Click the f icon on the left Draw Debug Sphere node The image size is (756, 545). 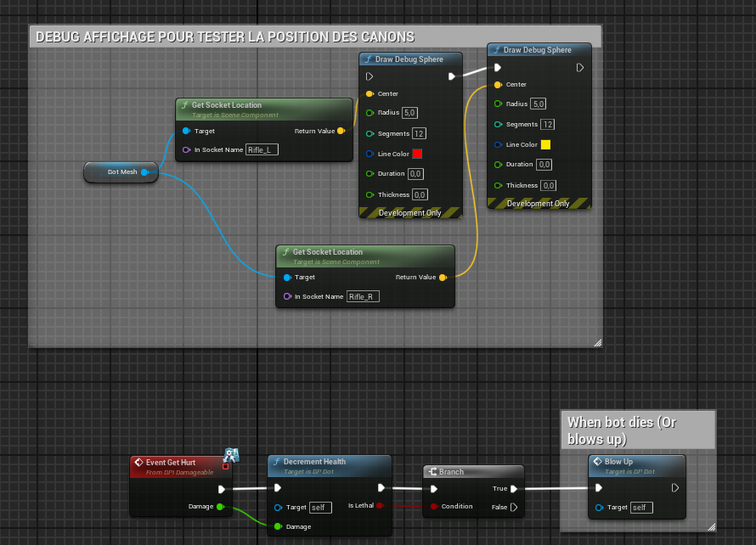pyautogui.click(x=367, y=59)
